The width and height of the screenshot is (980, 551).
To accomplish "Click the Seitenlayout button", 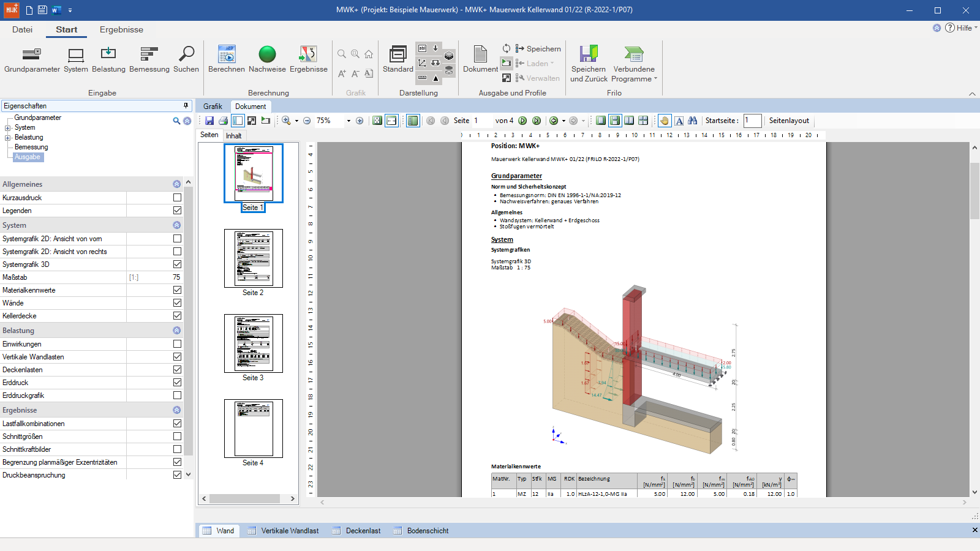I will pos(789,121).
